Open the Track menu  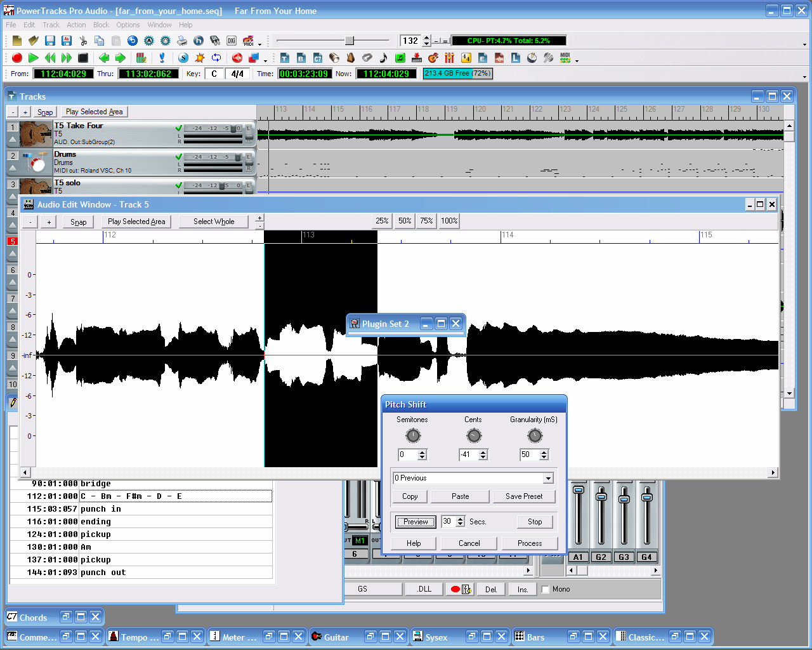pos(51,25)
